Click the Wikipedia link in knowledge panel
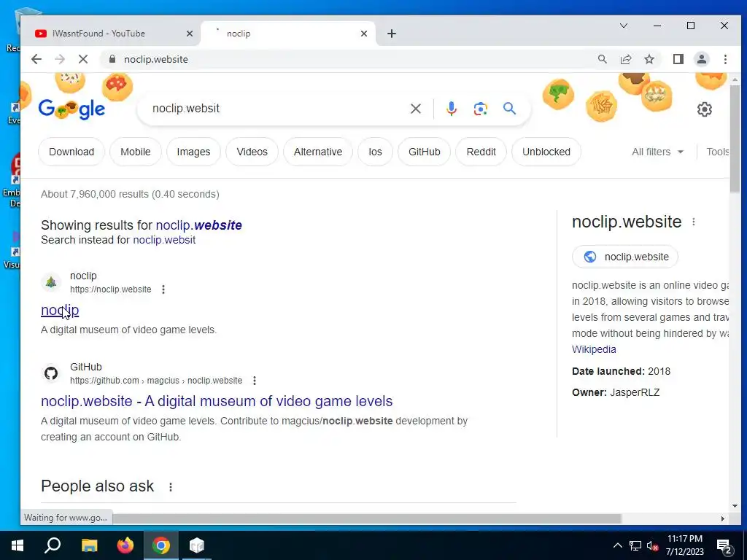The width and height of the screenshot is (747, 560). pyautogui.click(x=594, y=349)
